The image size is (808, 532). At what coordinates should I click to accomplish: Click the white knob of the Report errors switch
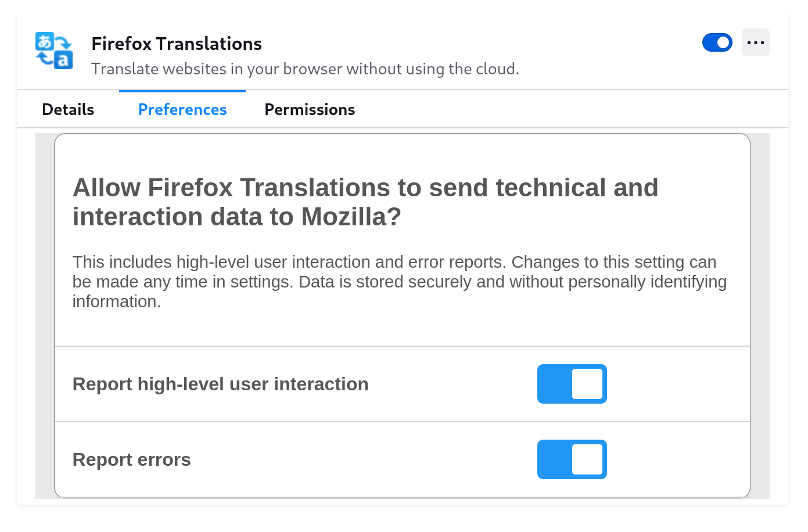[x=587, y=459]
